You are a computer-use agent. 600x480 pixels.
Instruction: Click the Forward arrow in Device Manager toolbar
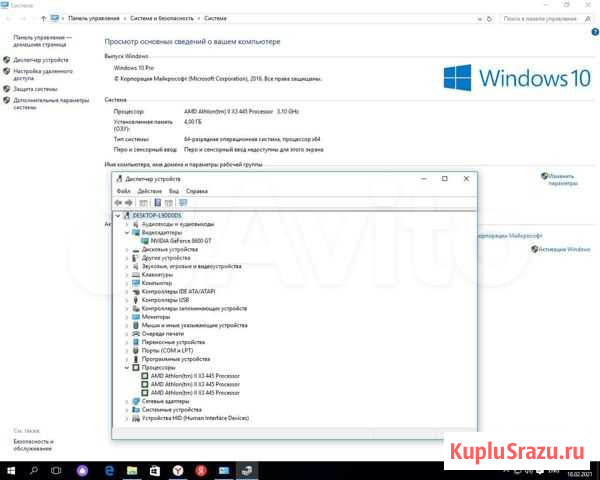129,202
